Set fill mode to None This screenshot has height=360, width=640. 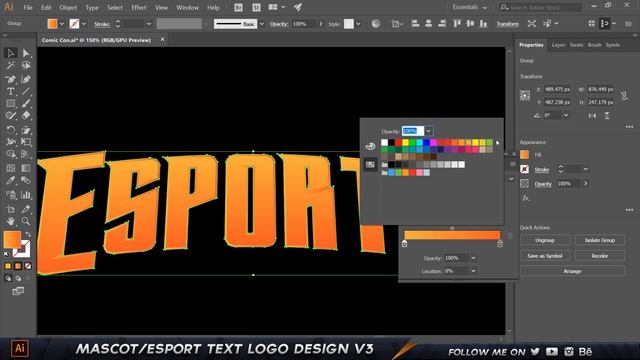(28, 266)
